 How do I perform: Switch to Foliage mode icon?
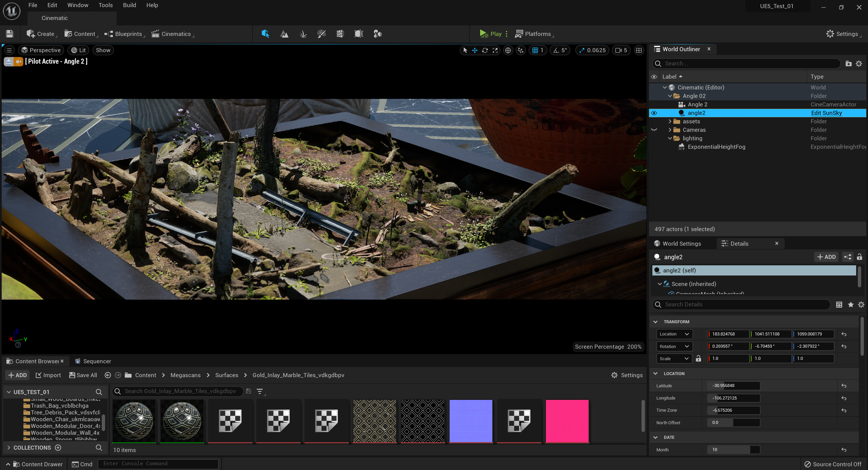pyautogui.click(x=303, y=34)
